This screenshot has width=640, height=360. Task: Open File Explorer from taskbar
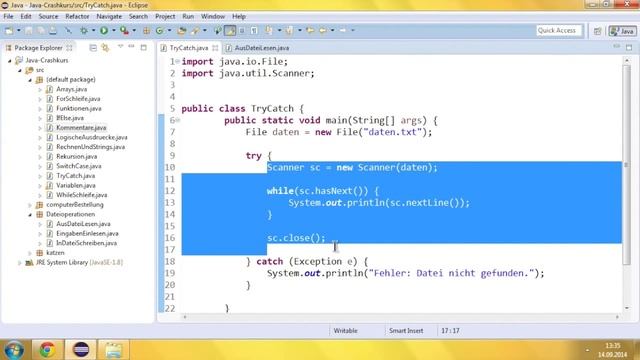click(113, 350)
